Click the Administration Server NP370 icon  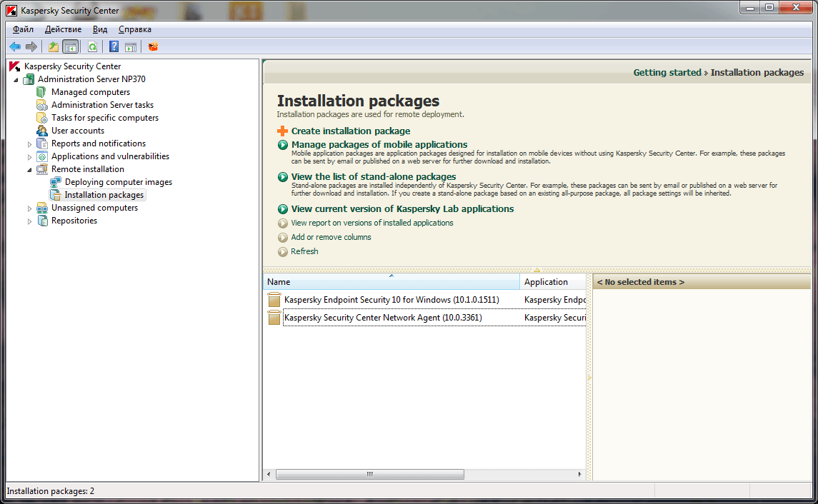tap(29, 79)
